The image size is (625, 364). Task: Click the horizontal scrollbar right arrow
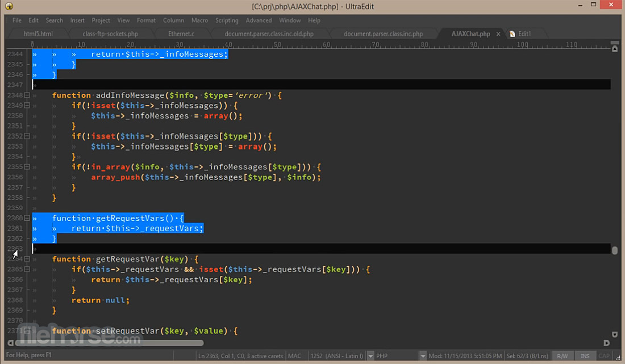point(606,343)
